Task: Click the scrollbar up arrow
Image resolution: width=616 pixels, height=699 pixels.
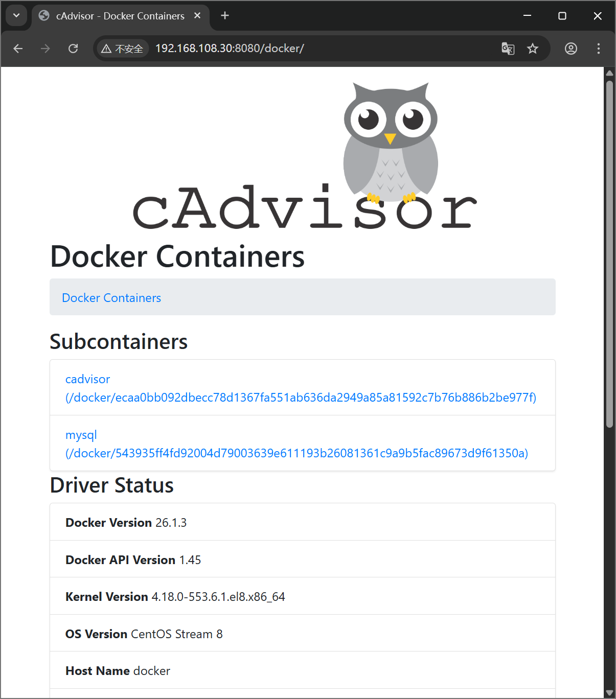Action: [x=609, y=73]
